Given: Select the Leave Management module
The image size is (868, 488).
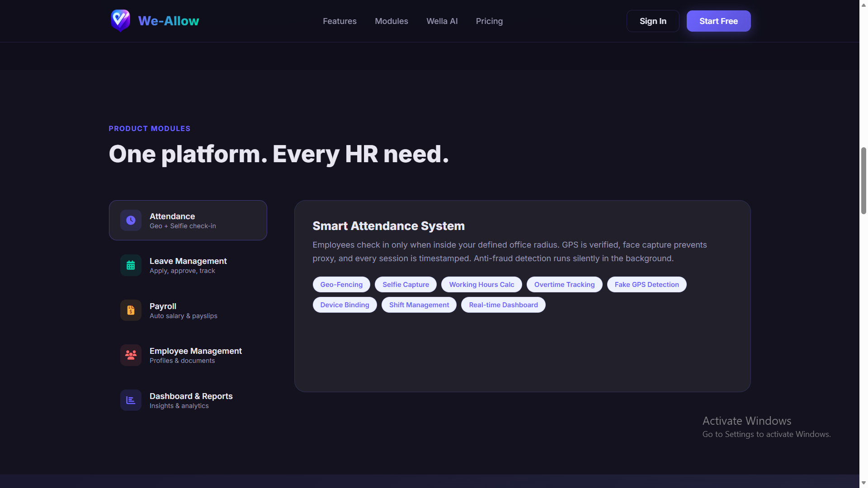Looking at the screenshot, I should 188,265.
